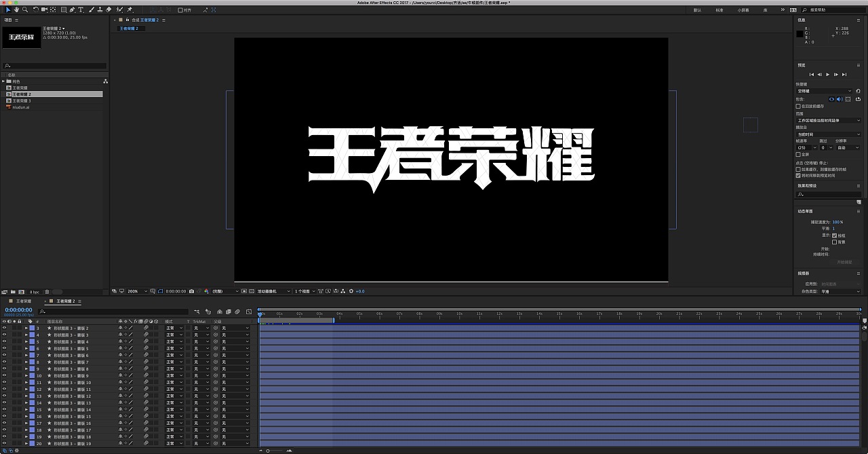The height and width of the screenshot is (454, 868).
Task: Open the show channel and color management icon
Action: (206, 291)
